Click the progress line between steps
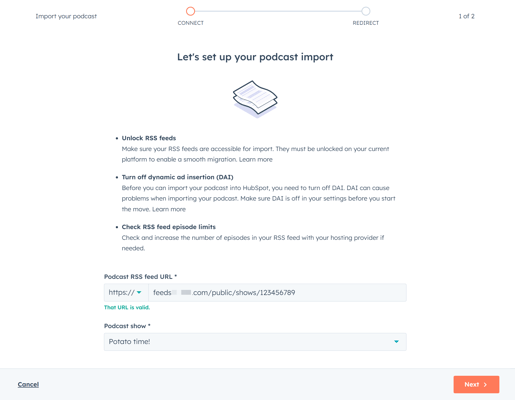This screenshot has width=515, height=400. coord(278,11)
